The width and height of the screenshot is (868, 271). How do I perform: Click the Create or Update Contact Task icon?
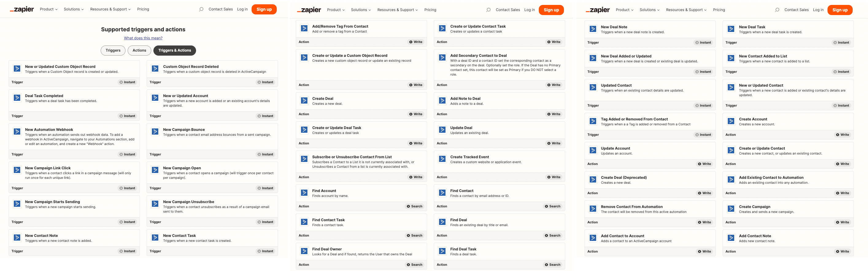pos(442,28)
